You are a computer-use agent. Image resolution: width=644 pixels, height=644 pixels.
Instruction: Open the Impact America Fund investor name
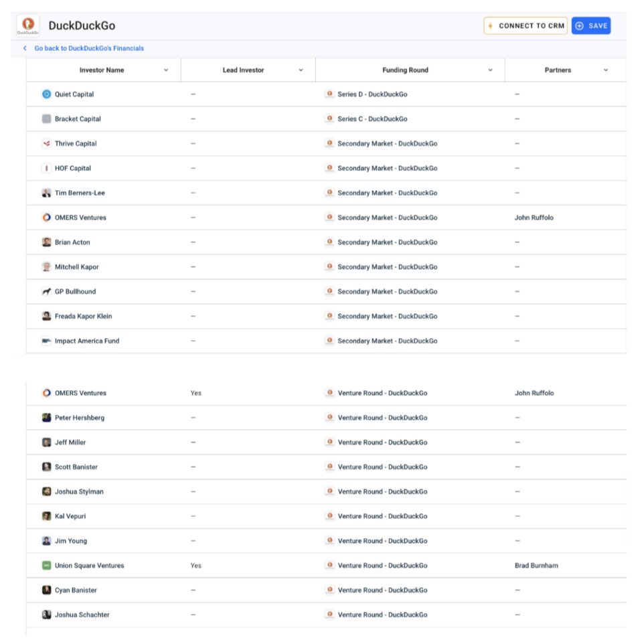point(87,341)
